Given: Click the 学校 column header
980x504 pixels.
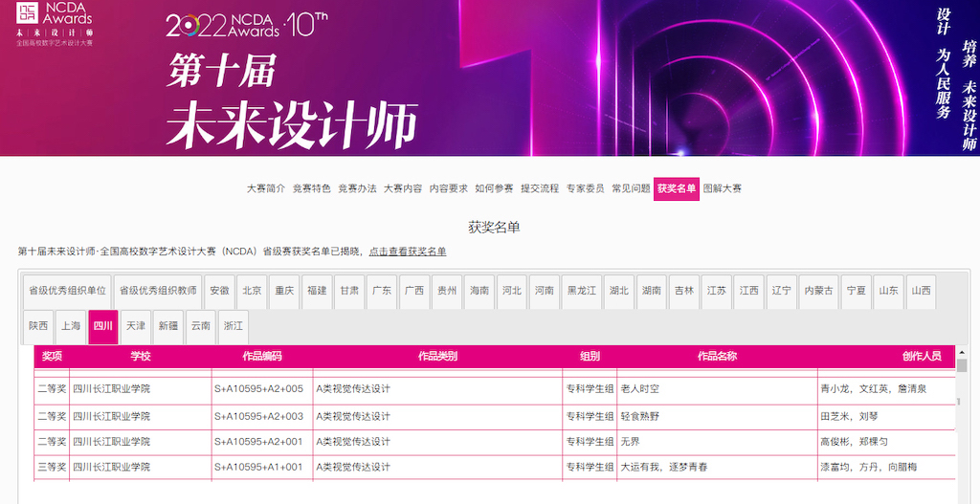Looking at the screenshot, I should 141,357.
